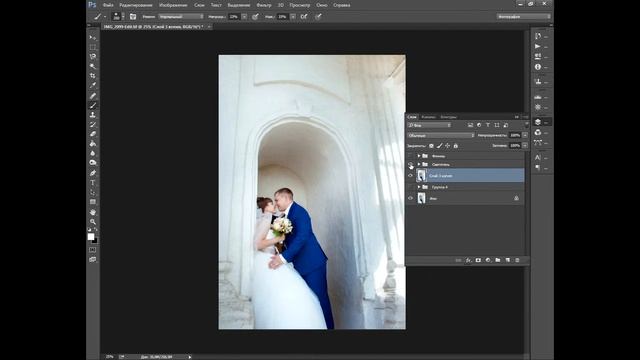Hide the Фон background layer

click(x=411, y=198)
